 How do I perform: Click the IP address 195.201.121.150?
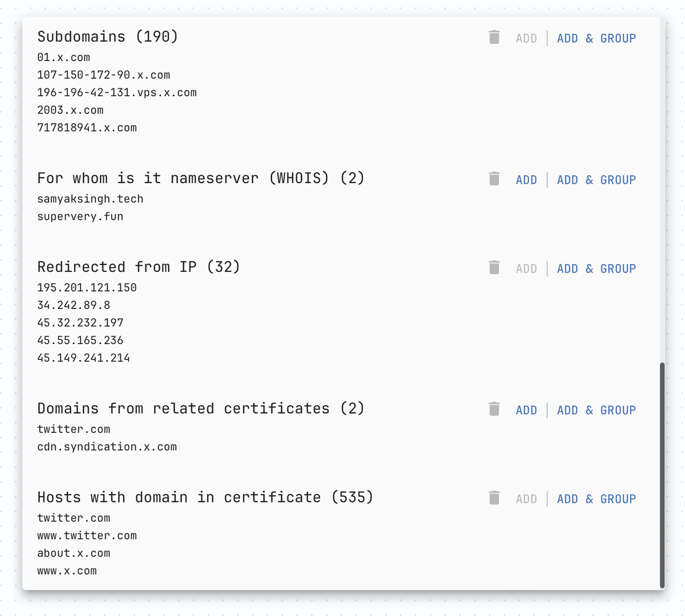[x=87, y=287]
